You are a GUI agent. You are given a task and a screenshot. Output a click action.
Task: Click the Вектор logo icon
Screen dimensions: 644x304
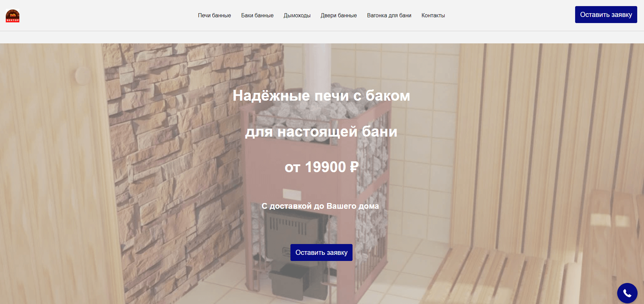(x=13, y=16)
